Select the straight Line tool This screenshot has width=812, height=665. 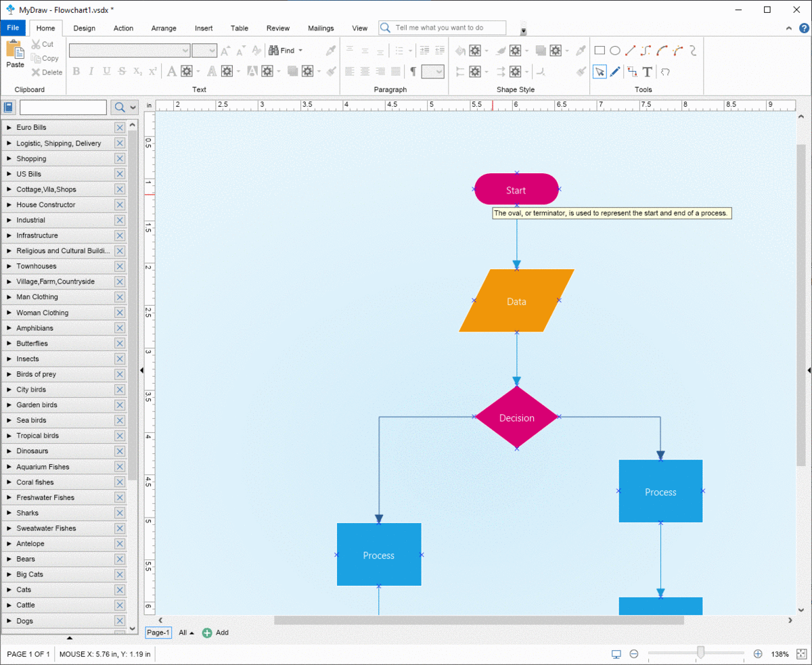(x=631, y=51)
